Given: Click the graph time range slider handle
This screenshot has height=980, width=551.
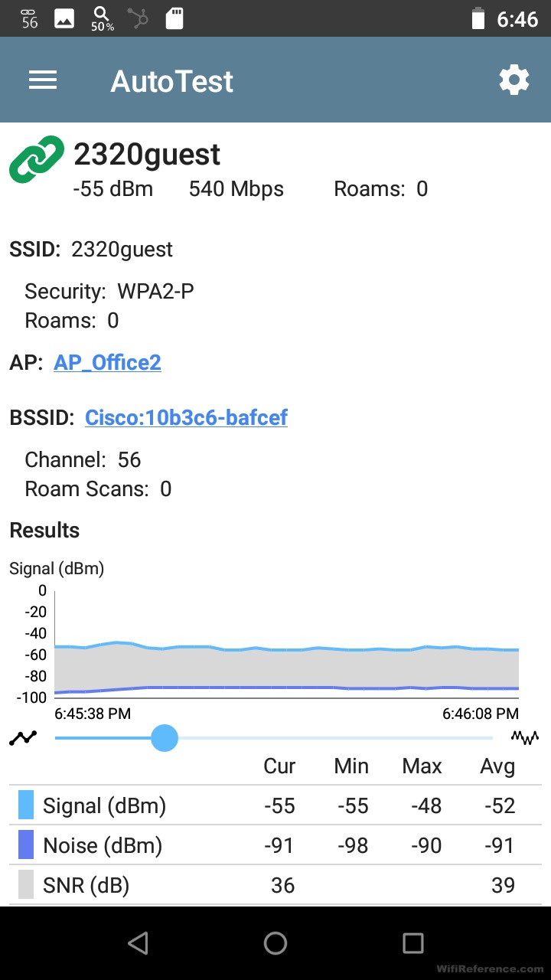Looking at the screenshot, I should click(165, 738).
